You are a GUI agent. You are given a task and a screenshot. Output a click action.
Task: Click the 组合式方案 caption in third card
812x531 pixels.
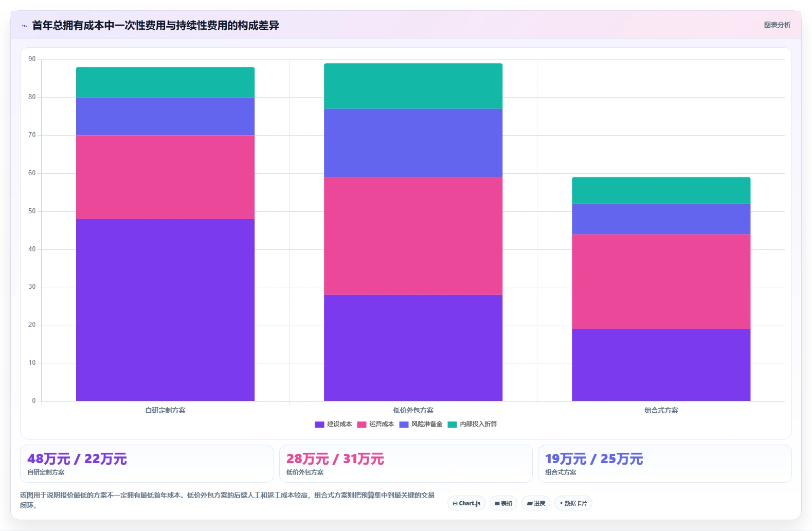click(561, 472)
